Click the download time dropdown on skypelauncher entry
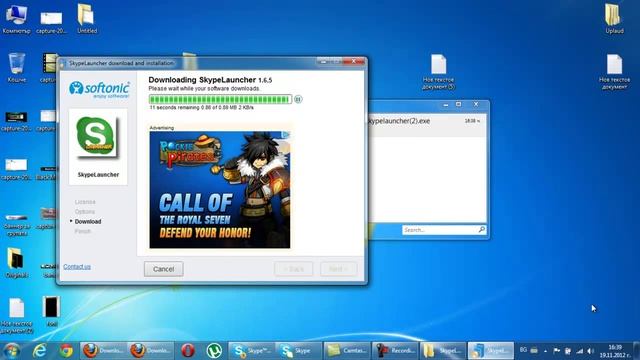 tap(472, 121)
